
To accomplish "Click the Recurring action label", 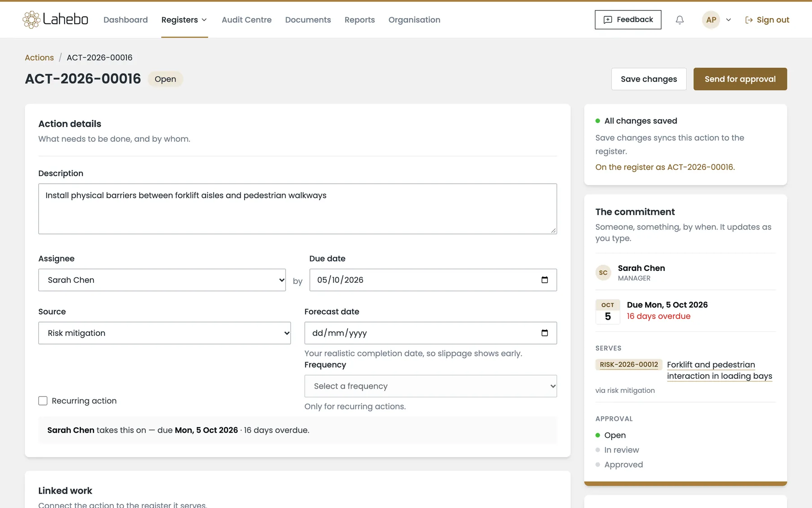I will [x=84, y=401].
